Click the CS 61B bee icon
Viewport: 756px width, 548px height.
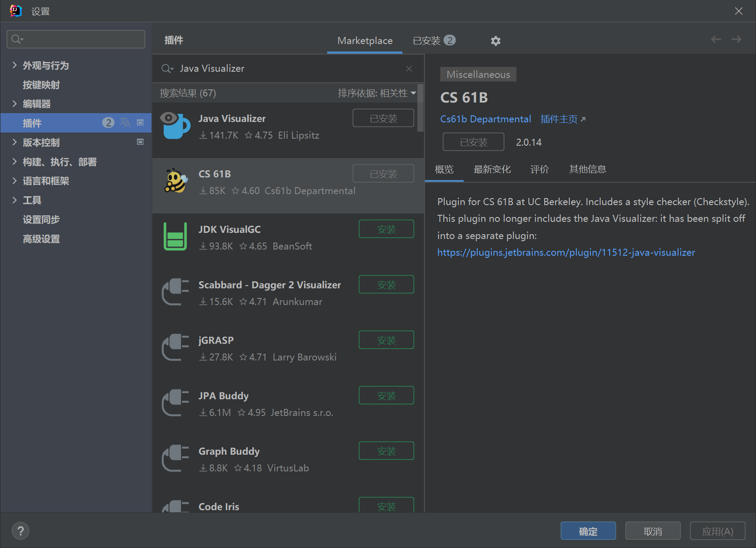point(175,181)
